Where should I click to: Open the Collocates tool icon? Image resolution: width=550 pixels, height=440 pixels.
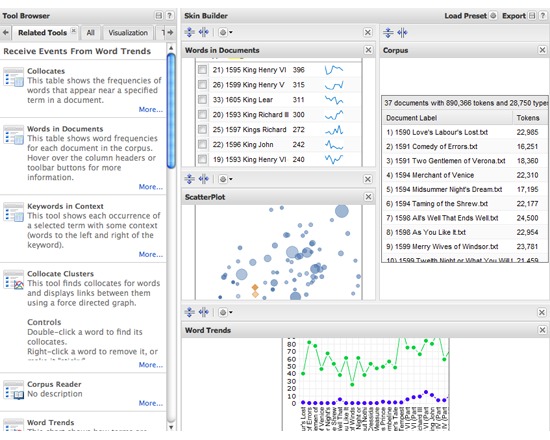click(14, 78)
